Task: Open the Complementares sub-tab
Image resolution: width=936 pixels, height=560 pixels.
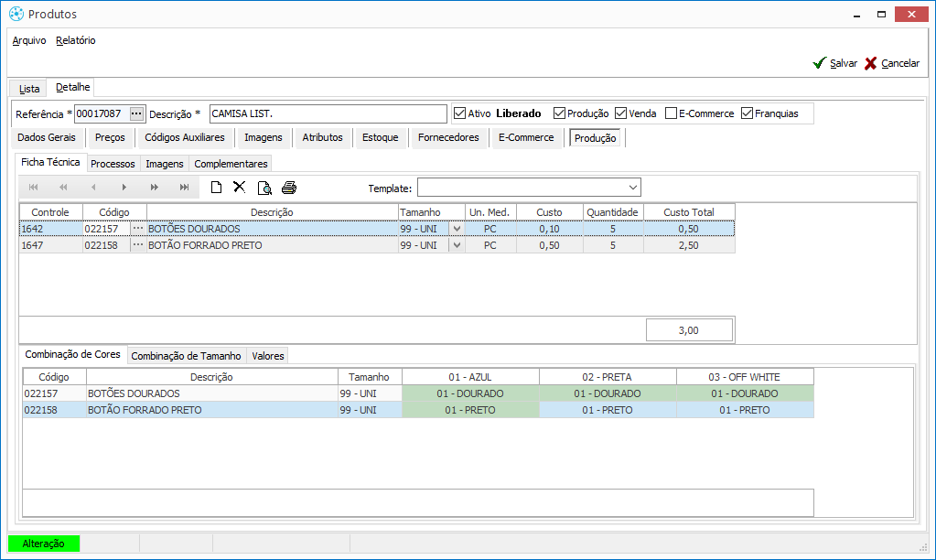Action: point(231,164)
